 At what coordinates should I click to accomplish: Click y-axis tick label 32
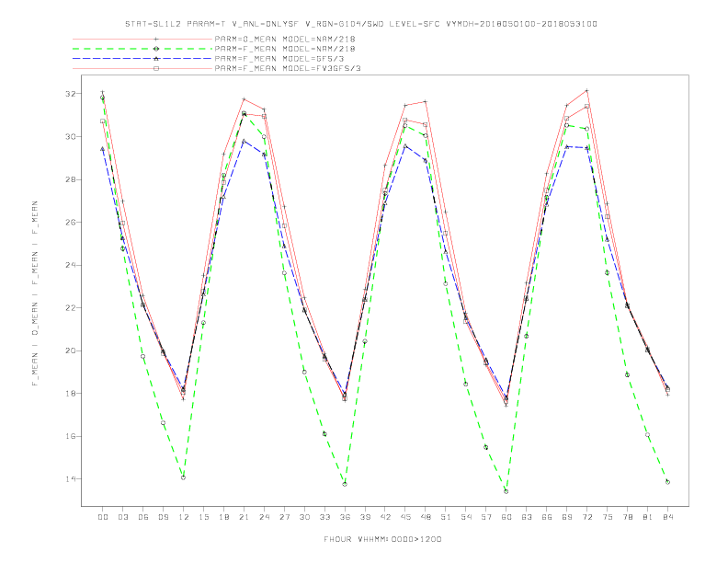click(70, 94)
